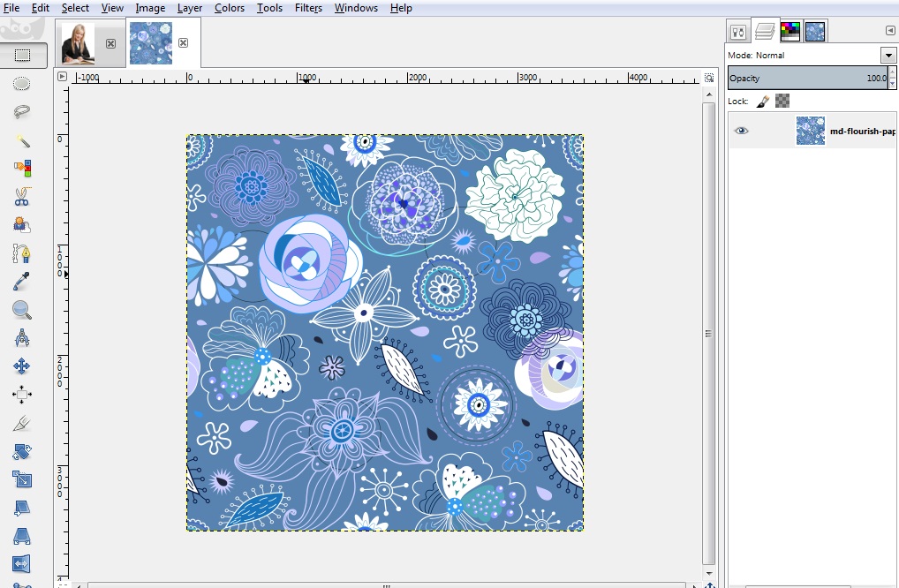899x588 pixels.
Task: Select the Flip tool
Action: click(22, 564)
